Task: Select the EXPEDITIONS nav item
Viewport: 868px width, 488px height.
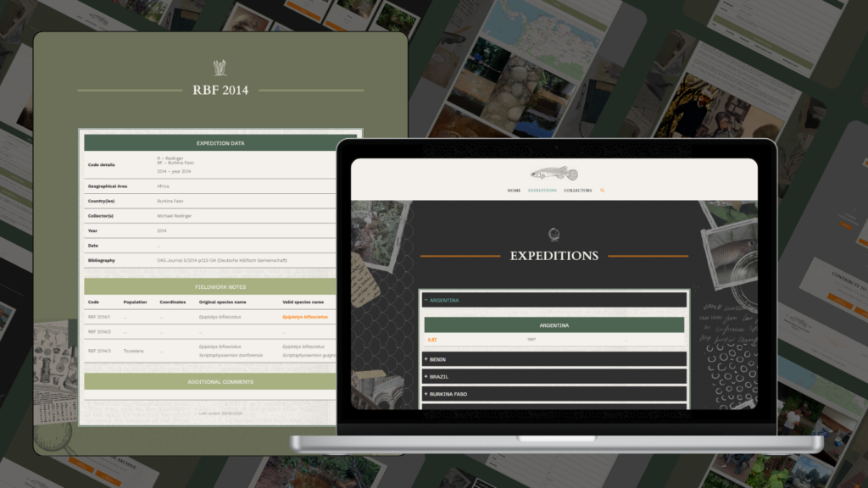Action: coord(542,191)
